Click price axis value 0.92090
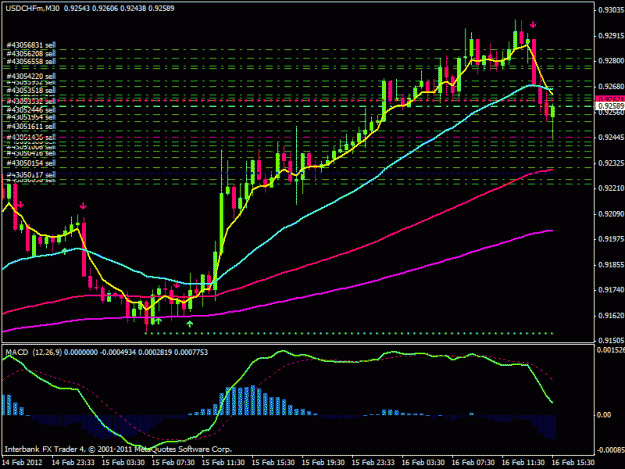This screenshot has height=469, width=625. tap(611, 214)
